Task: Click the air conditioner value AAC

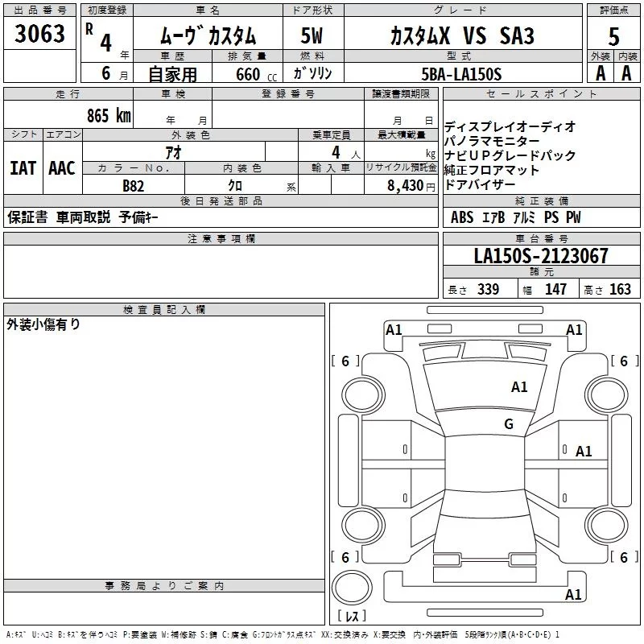Action: point(62,168)
